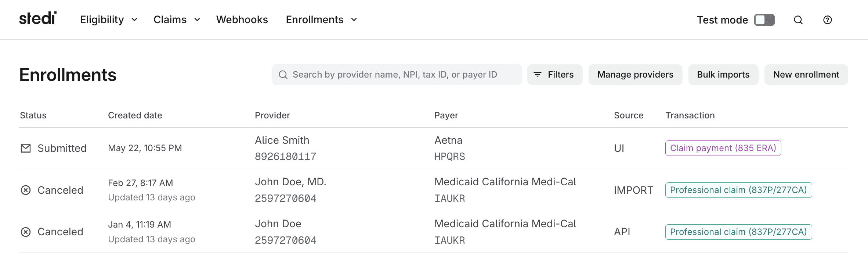Viewport: 868px width, 264px height.
Task: Click canceled icon on John Doe, MD. row
Action: 26,190
